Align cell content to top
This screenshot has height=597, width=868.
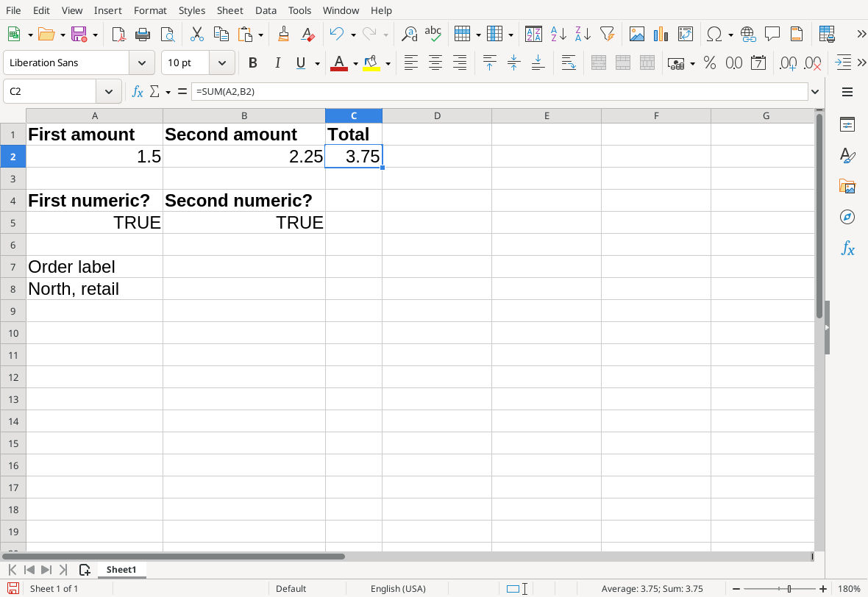point(489,63)
